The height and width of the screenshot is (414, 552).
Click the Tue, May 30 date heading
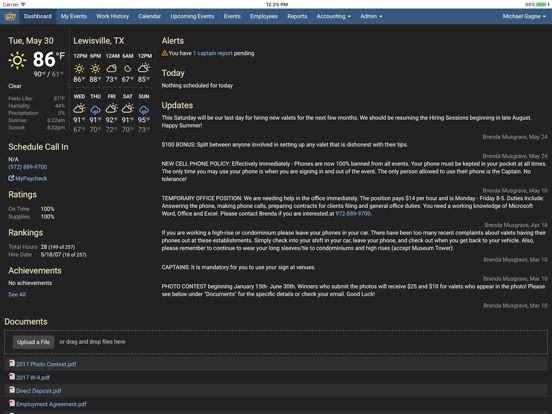coord(31,41)
